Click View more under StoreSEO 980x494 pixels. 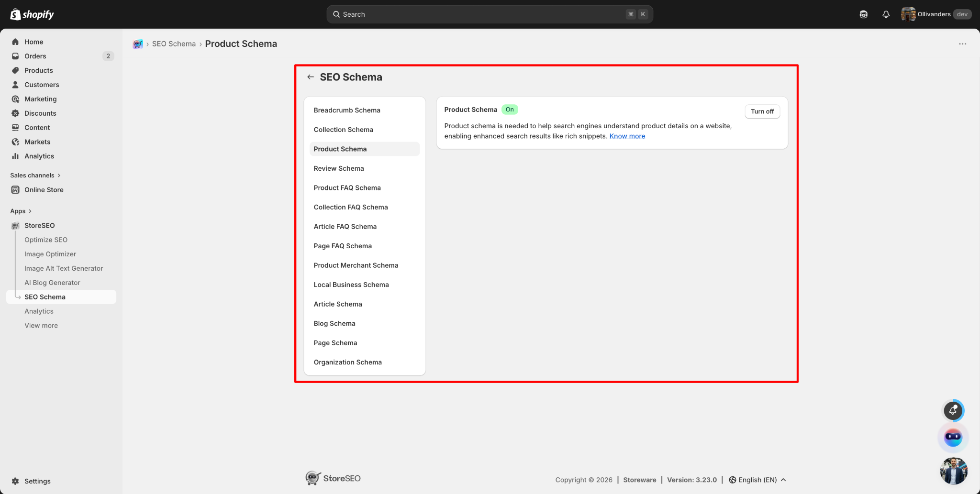coord(41,326)
